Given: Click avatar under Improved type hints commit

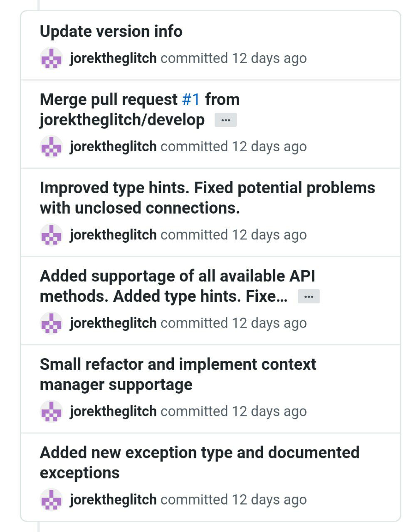Looking at the screenshot, I should pos(51,235).
